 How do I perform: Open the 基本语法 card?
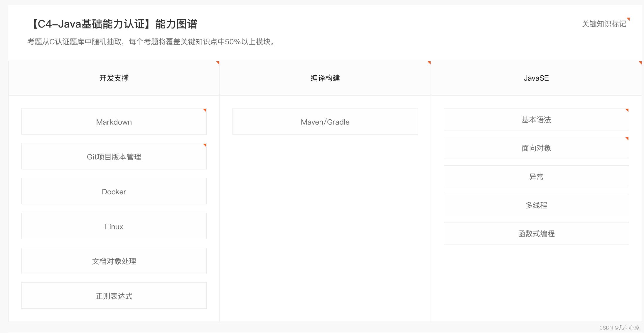(x=536, y=120)
